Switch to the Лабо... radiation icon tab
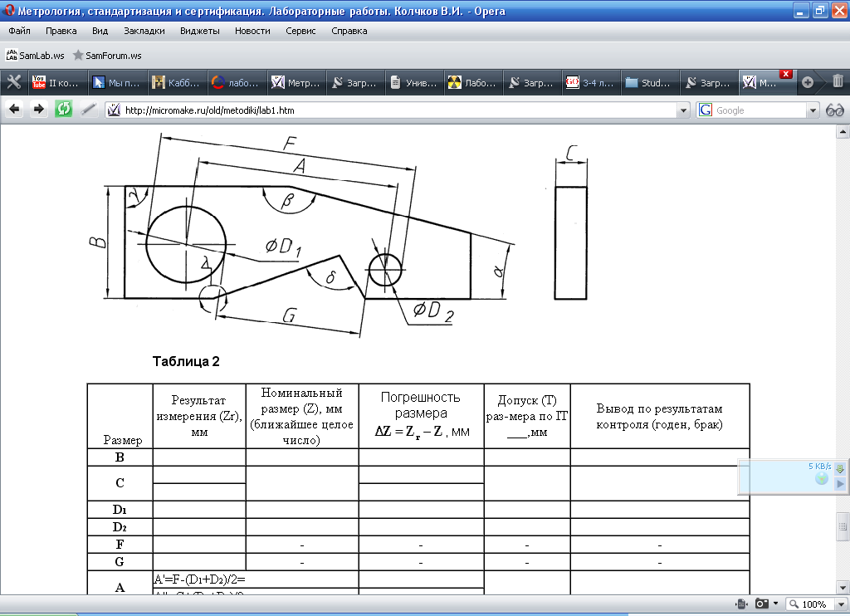Screen dimensions: 850x616 coord(472,82)
